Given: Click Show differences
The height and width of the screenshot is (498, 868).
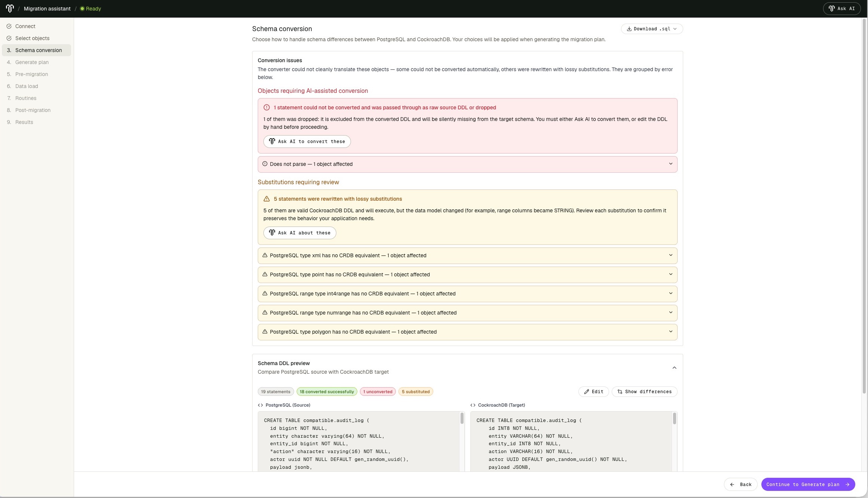Looking at the screenshot, I should click(644, 392).
